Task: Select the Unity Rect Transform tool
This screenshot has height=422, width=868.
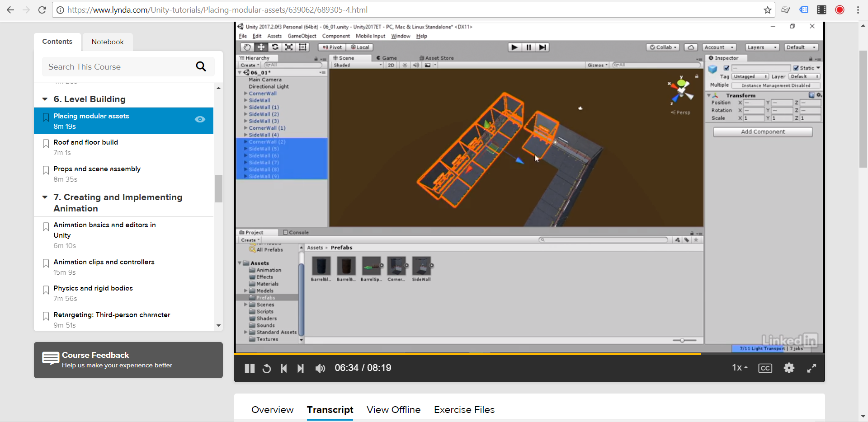Action: tap(303, 47)
